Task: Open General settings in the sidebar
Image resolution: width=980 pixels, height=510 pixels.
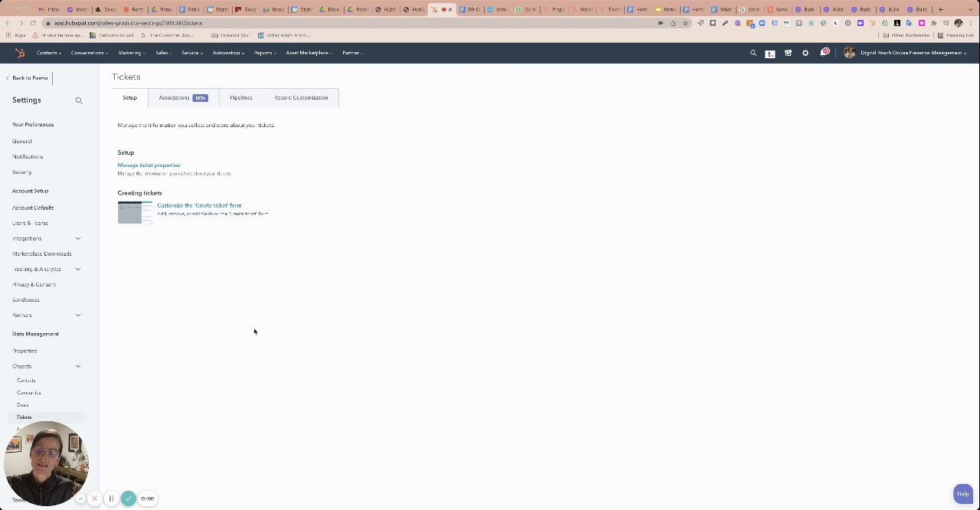Action: (22, 142)
